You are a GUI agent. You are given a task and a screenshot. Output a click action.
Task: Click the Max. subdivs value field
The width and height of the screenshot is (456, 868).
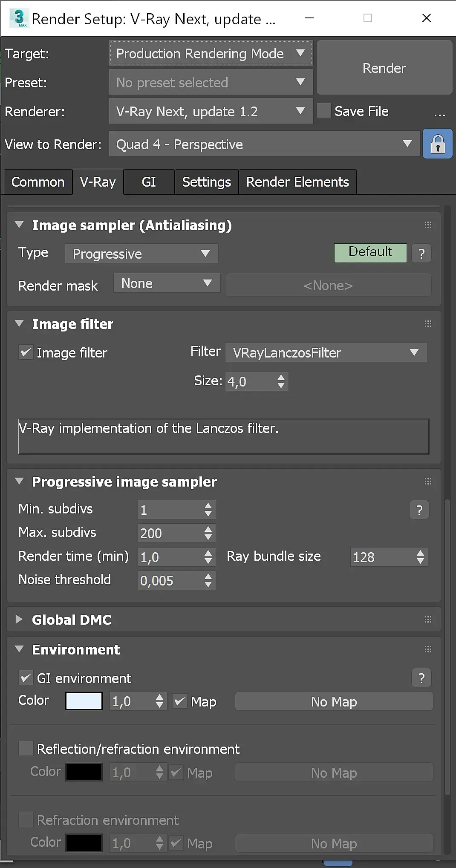coord(170,533)
